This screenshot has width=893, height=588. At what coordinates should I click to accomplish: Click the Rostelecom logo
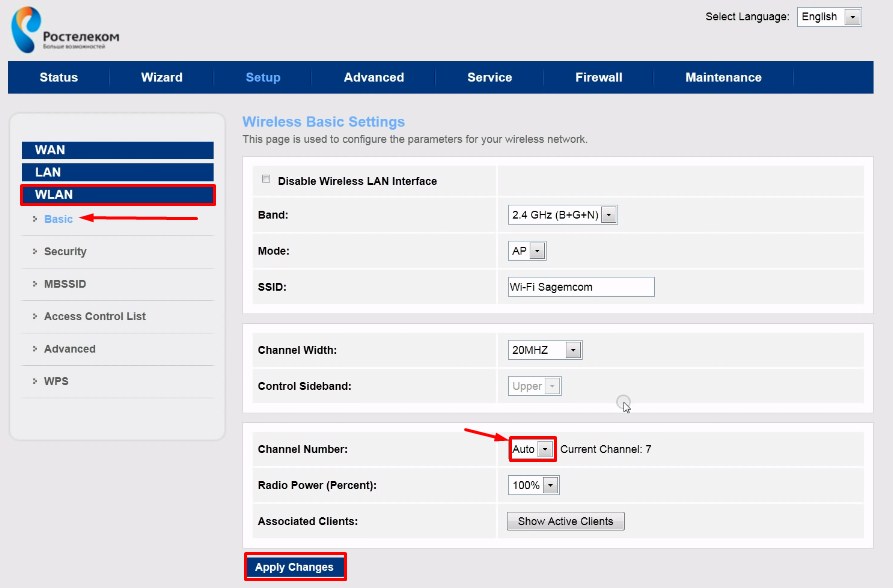(x=65, y=30)
